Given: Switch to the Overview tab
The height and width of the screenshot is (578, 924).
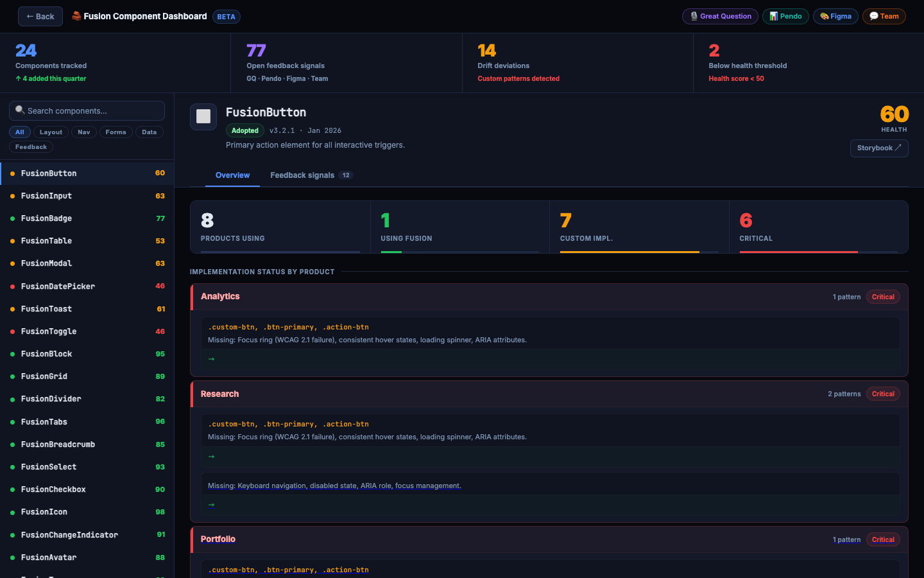Looking at the screenshot, I should coord(232,175).
